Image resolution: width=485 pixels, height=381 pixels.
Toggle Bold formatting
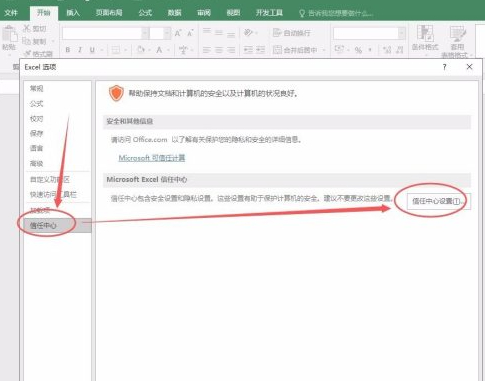68,50
